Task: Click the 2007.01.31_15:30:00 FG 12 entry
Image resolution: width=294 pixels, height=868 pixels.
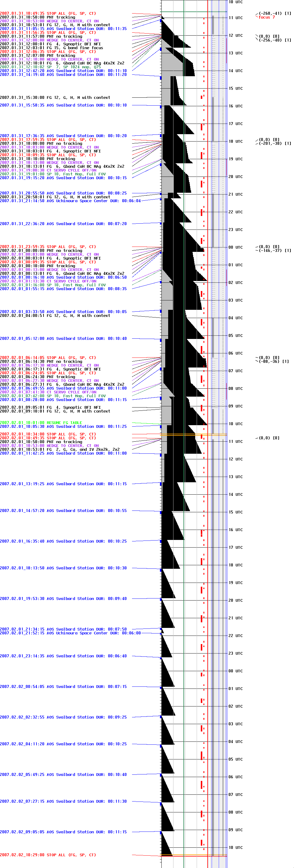Action: coord(55,98)
